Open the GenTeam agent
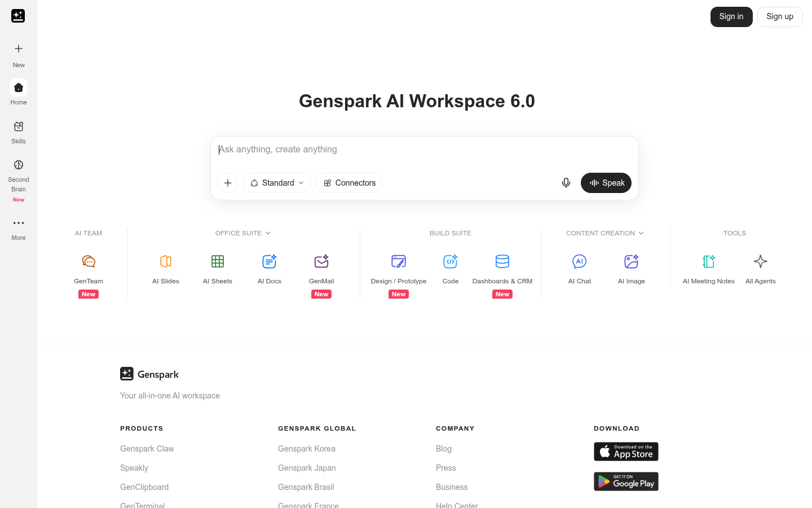The width and height of the screenshot is (812, 508). (x=89, y=275)
